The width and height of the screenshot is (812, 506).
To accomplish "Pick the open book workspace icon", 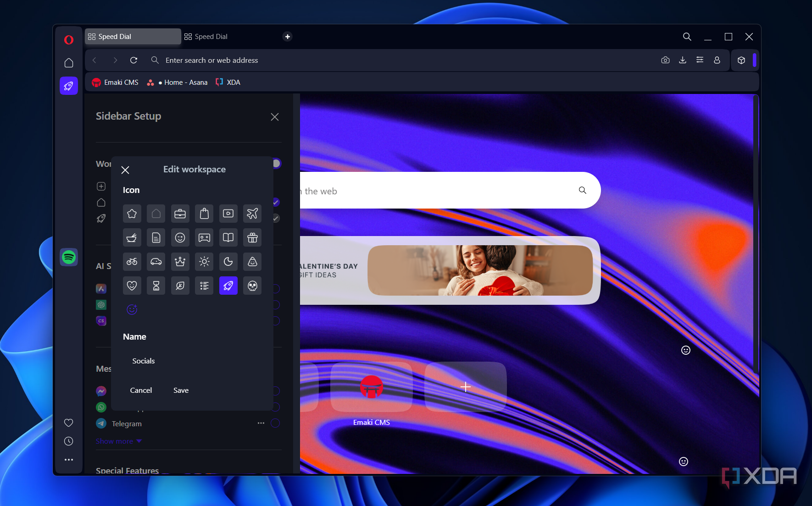I will click(x=228, y=237).
